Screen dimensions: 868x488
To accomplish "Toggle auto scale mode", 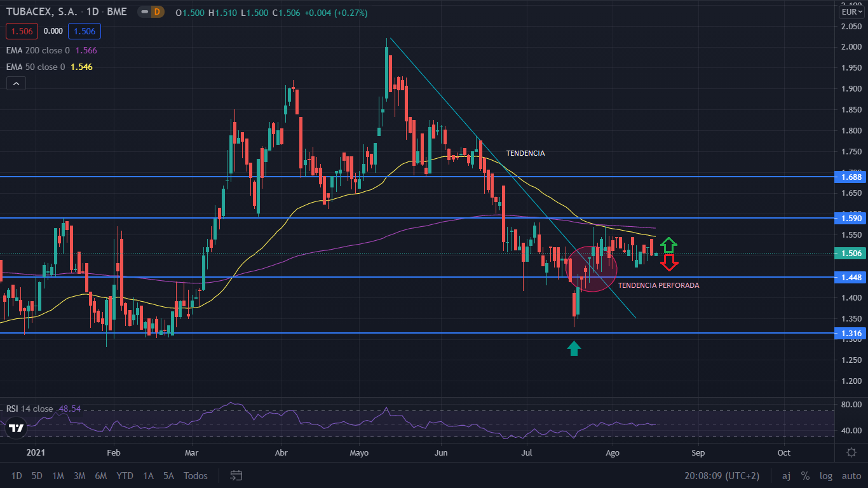I will coord(851,476).
